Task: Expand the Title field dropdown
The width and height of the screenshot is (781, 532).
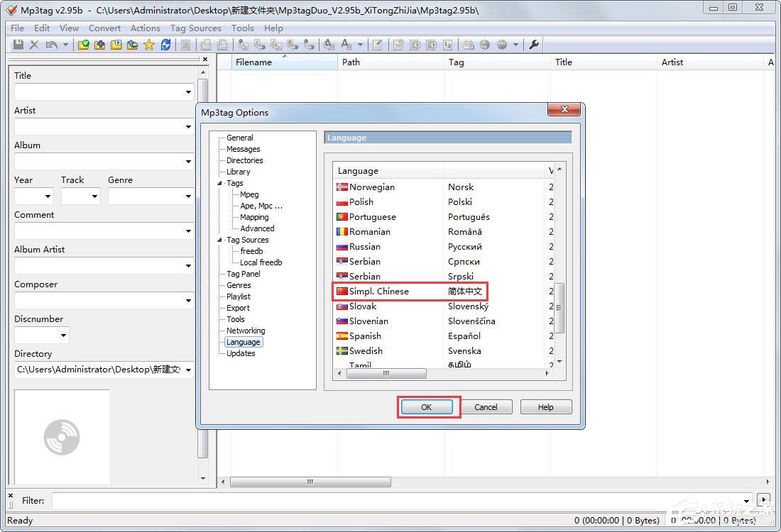Action: [x=188, y=92]
